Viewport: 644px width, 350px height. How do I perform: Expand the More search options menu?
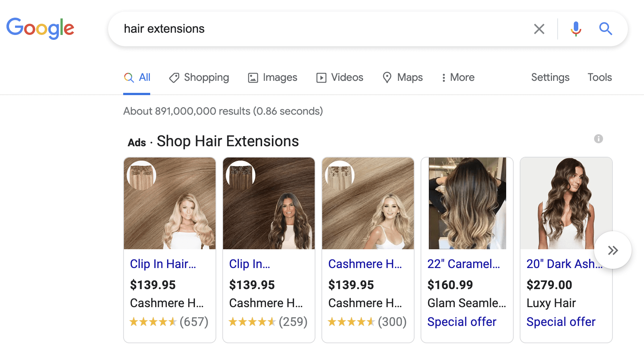pos(457,77)
